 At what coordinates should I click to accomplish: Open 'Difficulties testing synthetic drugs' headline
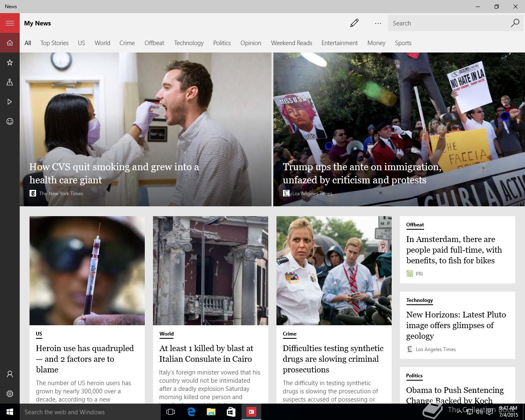coord(333,359)
